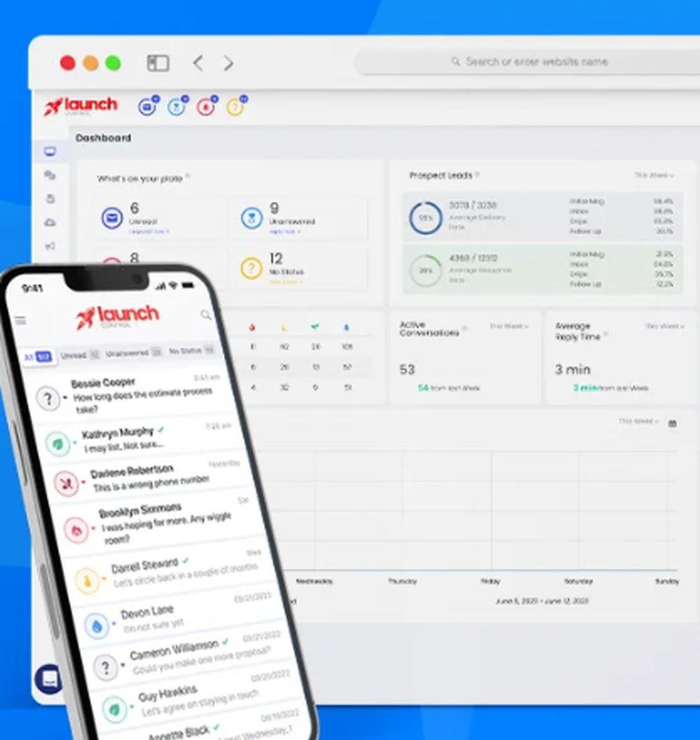Follow the yellow link under No Status
This screenshot has width=700, height=740.
pyautogui.click(x=285, y=281)
